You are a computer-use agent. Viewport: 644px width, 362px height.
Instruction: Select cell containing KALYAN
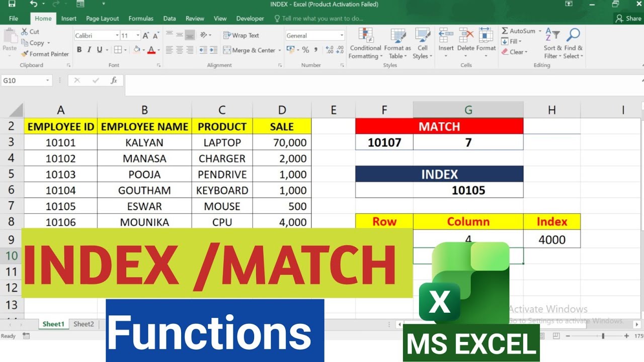pos(144,142)
